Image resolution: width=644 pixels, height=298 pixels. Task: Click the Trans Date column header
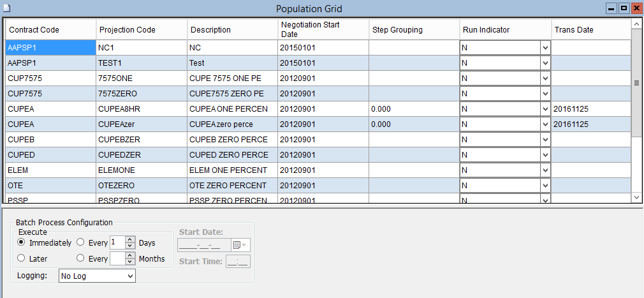pyautogui.click(x=590, y=30)
